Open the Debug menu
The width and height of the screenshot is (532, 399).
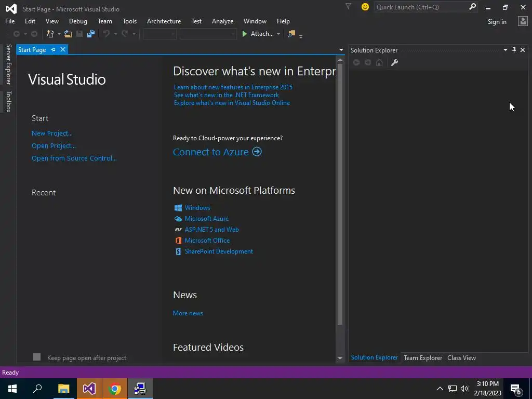pos(78,21)
